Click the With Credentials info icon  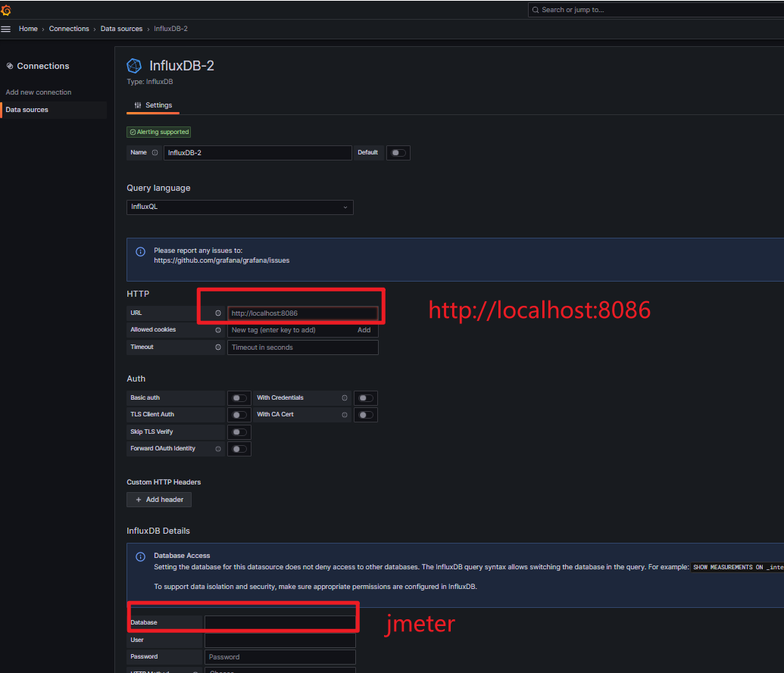click(x=345, y=397)
